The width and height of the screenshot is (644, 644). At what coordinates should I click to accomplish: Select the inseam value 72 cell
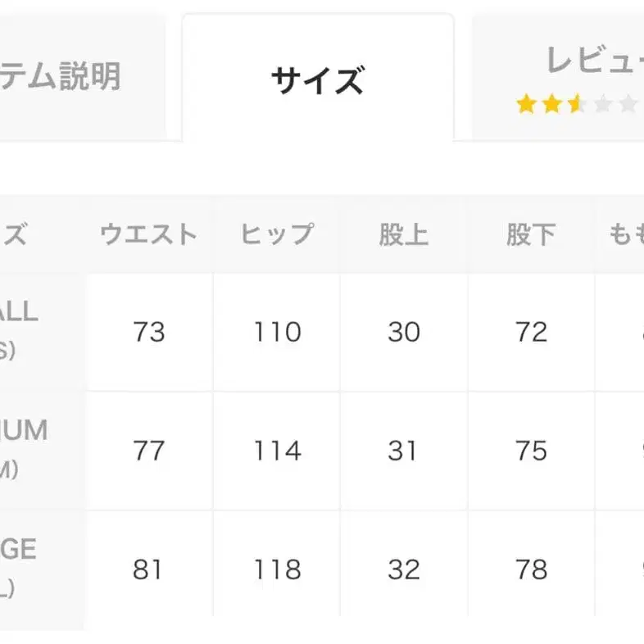point(531,332)
